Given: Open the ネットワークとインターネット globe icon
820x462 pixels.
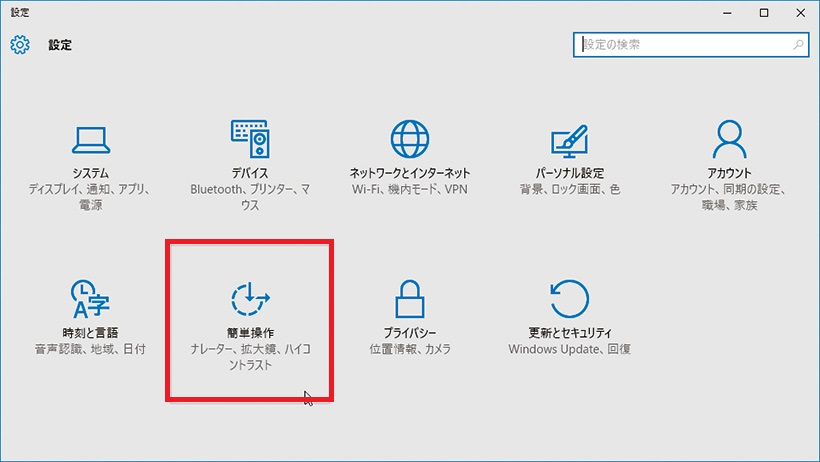Looking at the screenshot, I should pyautogui.click(x=409, y=139).
